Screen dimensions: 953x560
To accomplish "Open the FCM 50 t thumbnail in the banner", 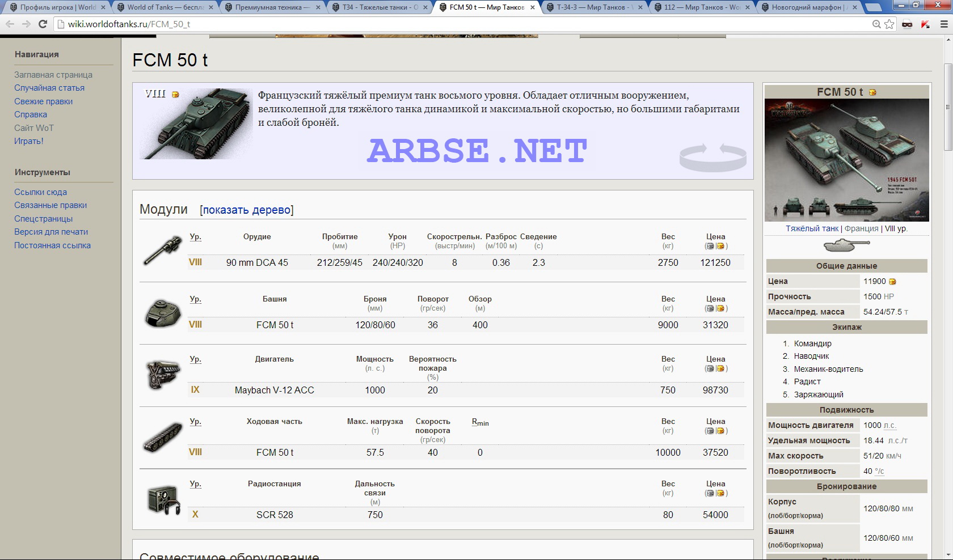I will (x=196, y=124).
